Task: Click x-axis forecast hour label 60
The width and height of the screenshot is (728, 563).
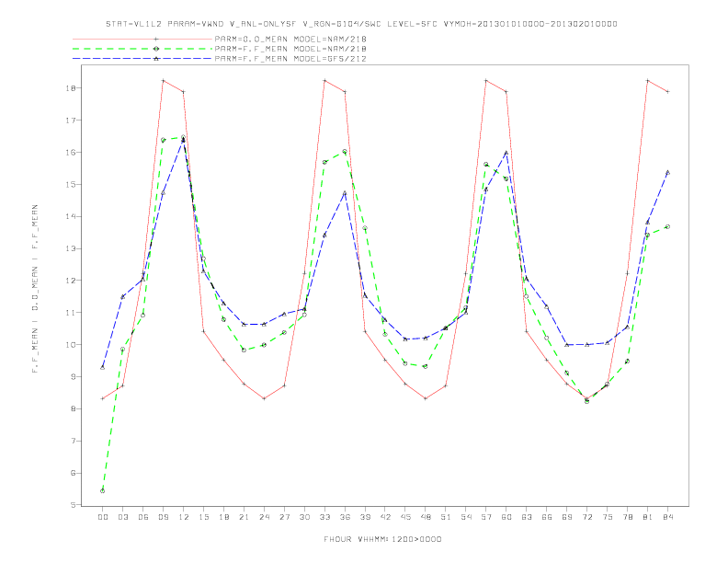Action: [506, 517]
